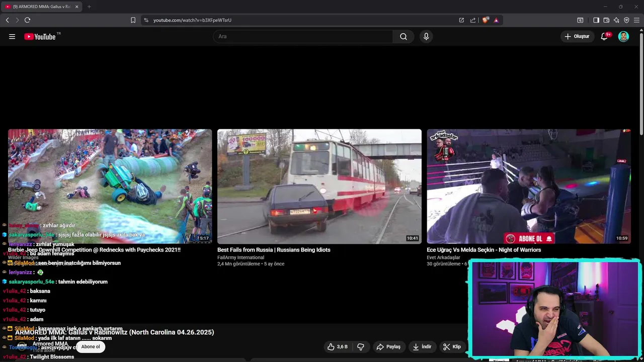Open 'Best Fails from Russia' video title

pos(274,250)
